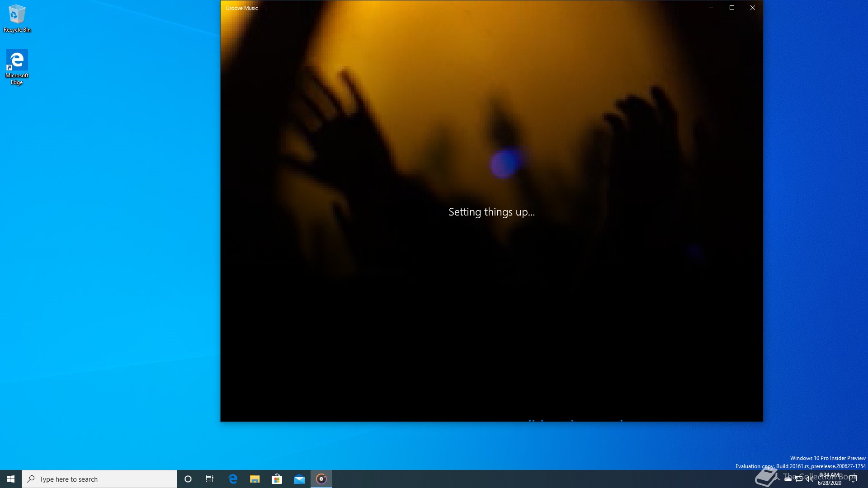Open Task View on the taskbar
Screen dimensions: 868x488
(210, 479)
